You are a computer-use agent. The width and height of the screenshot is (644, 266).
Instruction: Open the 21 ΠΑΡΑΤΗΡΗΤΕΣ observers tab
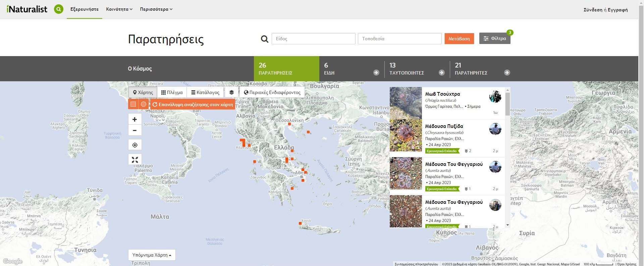(482, 69)
